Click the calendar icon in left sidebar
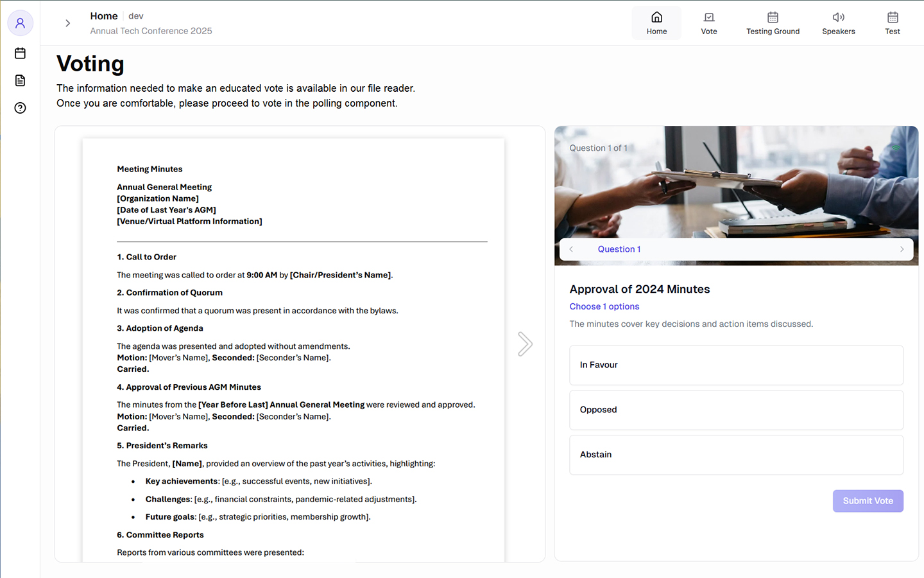 coord(20,53)
